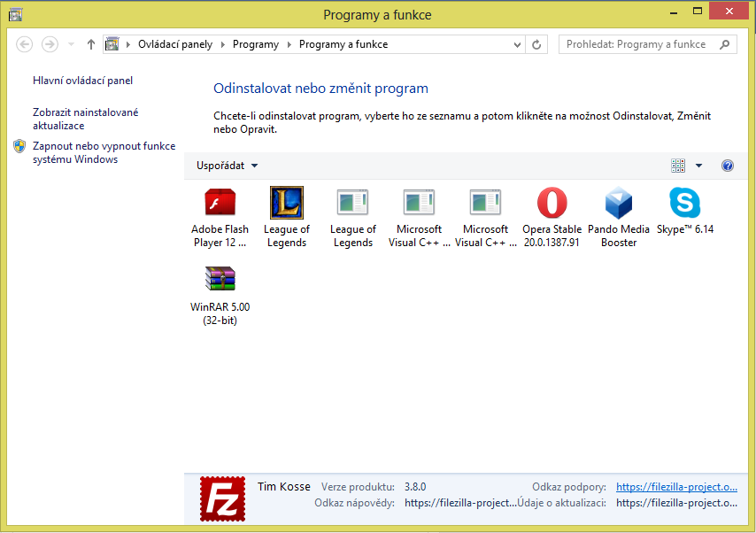
Task: Click the window icon in title bar
Action: pyautogui.click(x=15, y=15)
